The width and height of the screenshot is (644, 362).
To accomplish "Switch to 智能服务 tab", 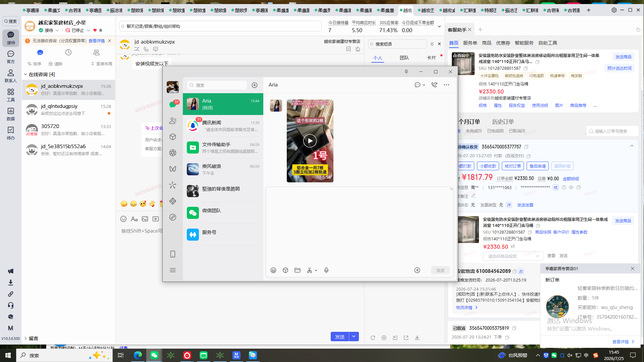I will 524,43.
